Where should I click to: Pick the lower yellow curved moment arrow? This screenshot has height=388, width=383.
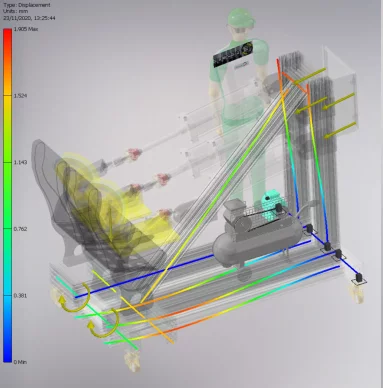(x=103, y=323)
